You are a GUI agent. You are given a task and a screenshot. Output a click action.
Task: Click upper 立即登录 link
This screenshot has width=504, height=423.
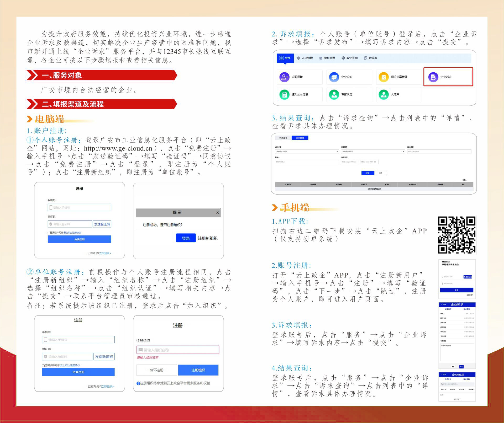click(105, 253)
